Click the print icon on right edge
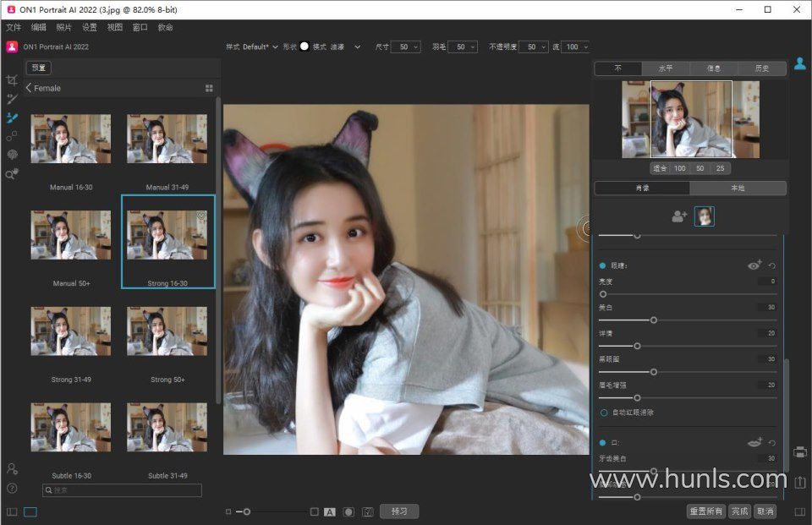Viewport: 812px width, 525px height. (x=800, y=451)
